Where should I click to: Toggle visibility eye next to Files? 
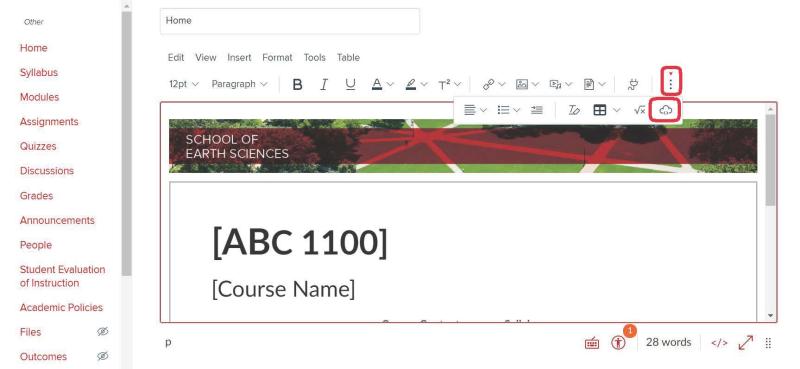(x=103, y=332)
